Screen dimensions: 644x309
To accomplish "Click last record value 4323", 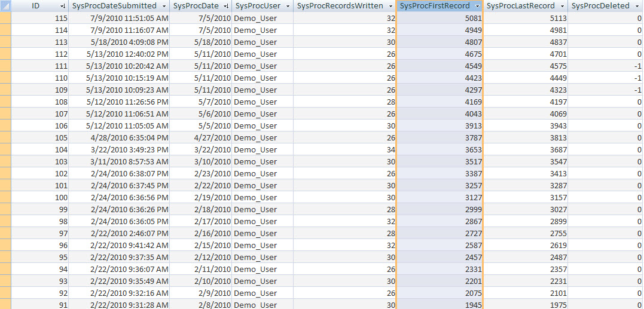I will pyautogui.click(x=525, y=90).
